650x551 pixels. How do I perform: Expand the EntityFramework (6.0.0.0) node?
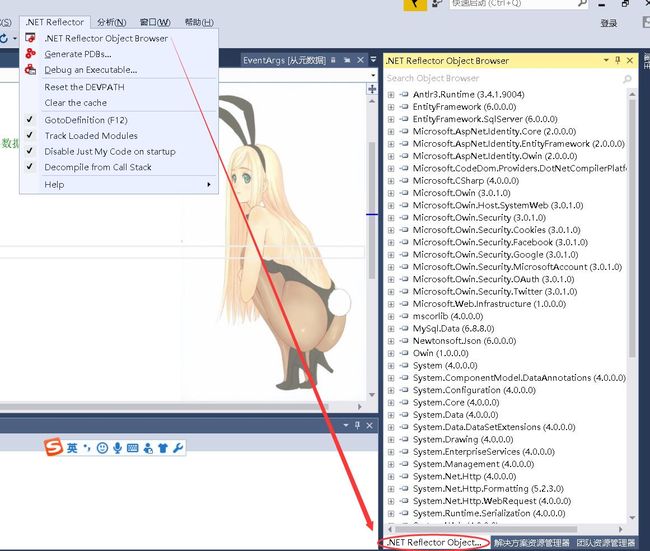coord(390,107)
